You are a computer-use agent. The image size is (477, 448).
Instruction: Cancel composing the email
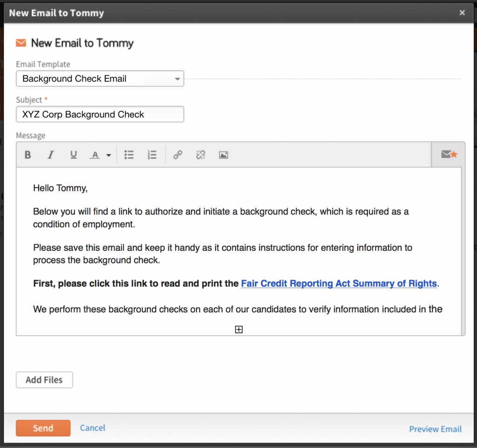[x=92, y=428]
